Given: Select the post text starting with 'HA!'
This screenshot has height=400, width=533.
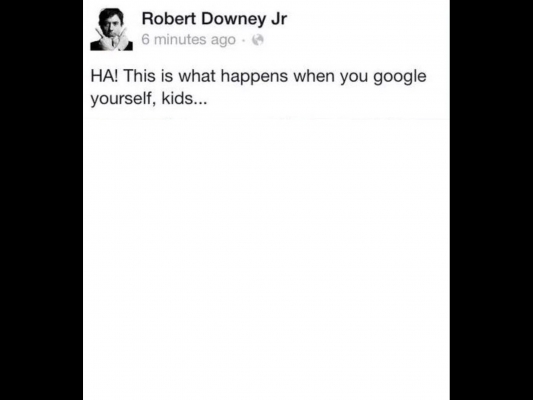Looking at the screenshot, I should (x=258, y=87).
